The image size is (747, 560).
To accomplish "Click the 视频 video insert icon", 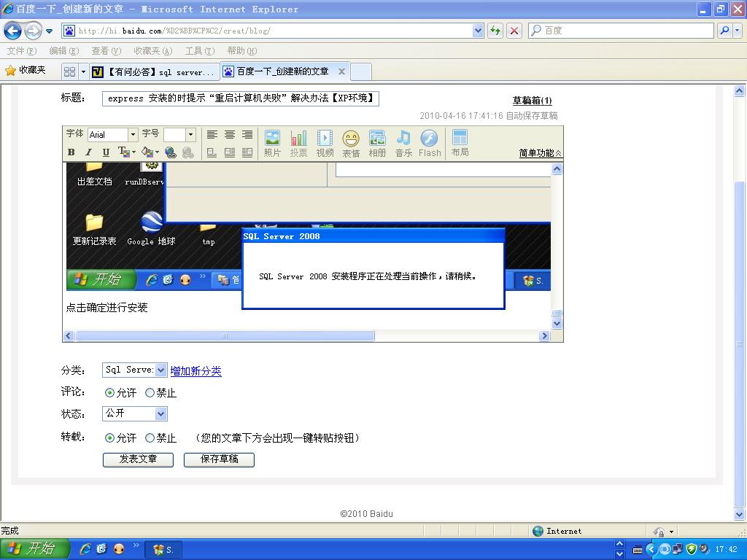I will 325,143.
